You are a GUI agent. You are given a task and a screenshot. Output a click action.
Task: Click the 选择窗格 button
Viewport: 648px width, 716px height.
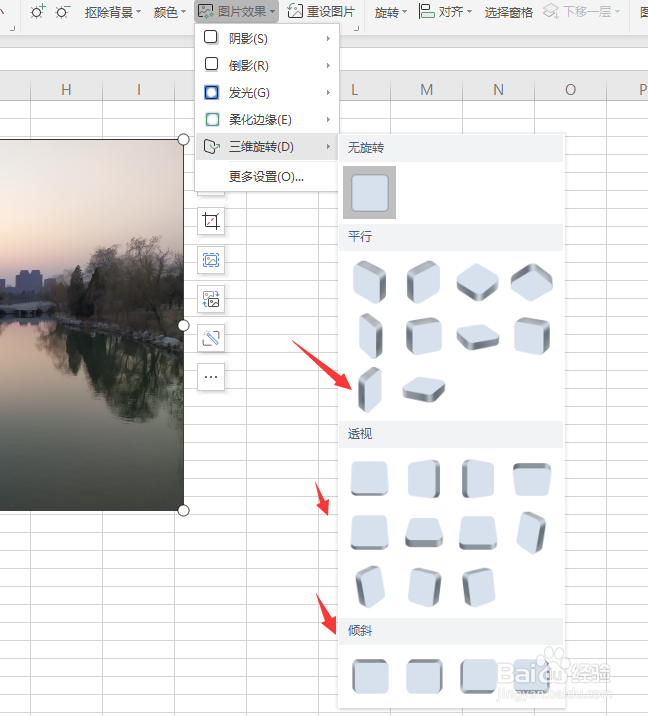(x=508, y=12)
